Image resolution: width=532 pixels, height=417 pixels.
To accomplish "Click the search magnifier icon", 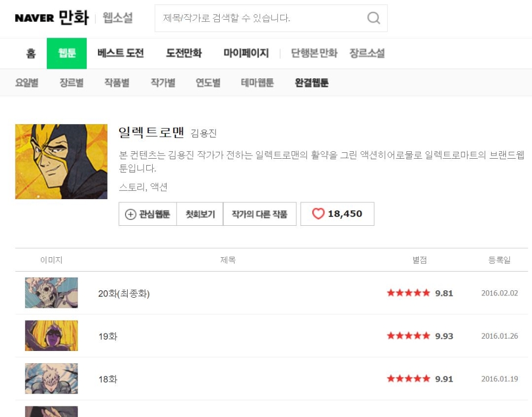I will (373, 18).
